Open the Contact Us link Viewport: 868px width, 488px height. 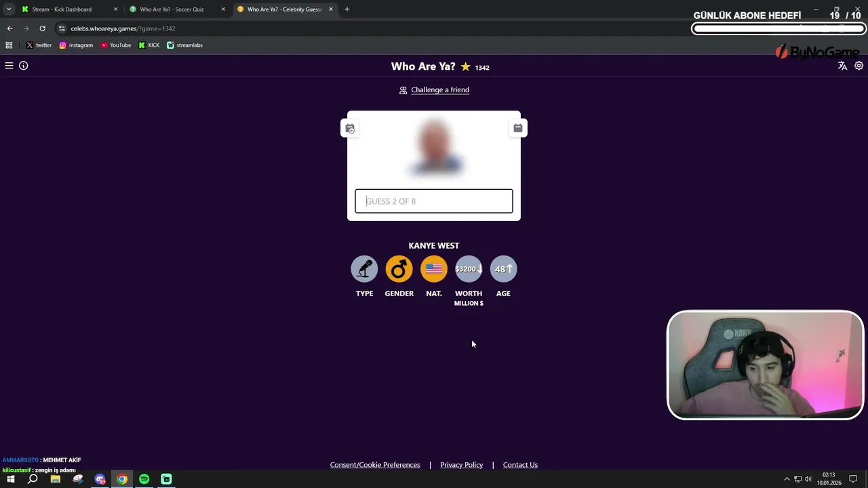point(520,465)
